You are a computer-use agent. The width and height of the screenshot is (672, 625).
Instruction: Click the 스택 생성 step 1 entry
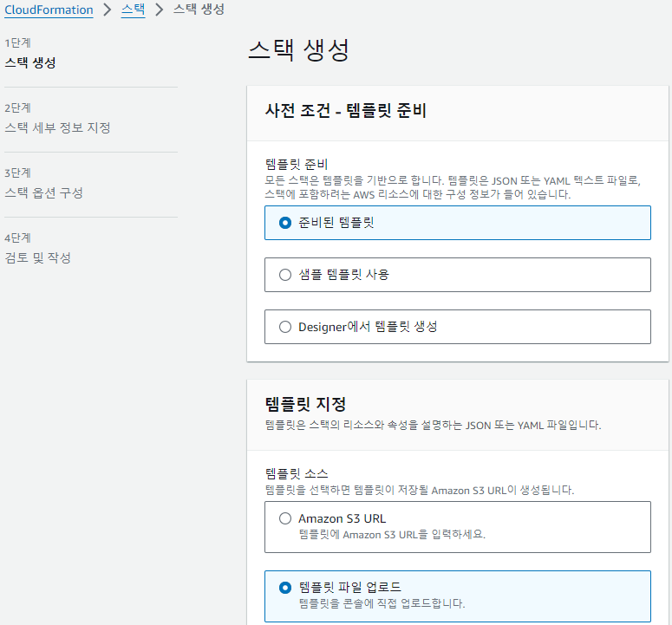tap(30, 63)
